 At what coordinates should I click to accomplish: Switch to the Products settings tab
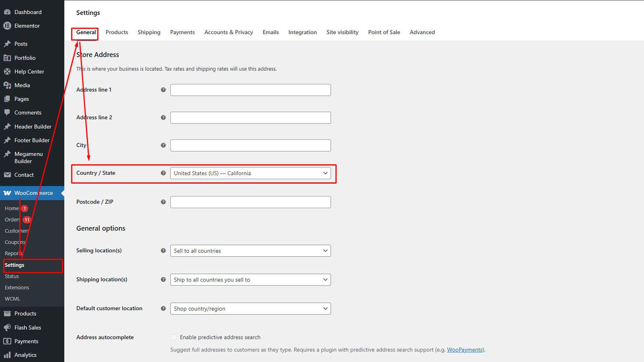pos(117,32)
